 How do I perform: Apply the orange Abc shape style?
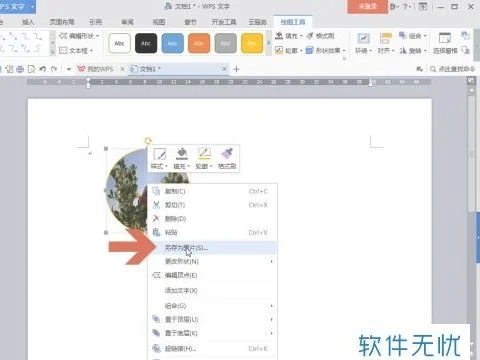tap(199, 43)
